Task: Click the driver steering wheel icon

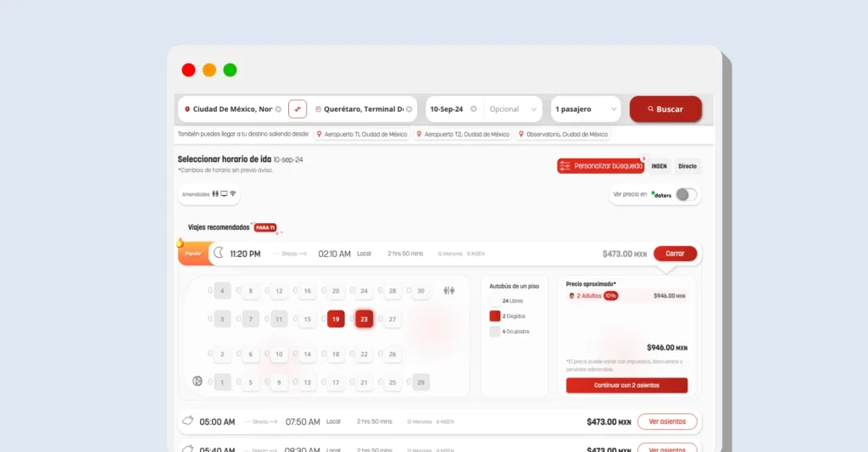Action: (198, 382)
